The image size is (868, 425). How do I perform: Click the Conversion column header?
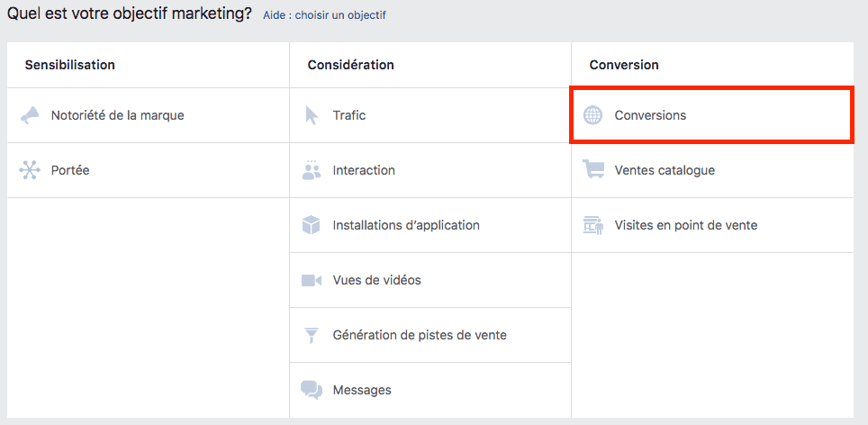(624, 65)
